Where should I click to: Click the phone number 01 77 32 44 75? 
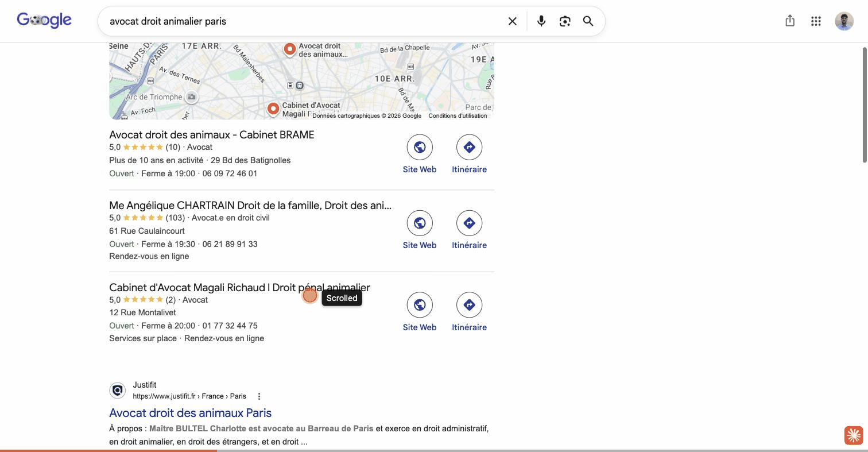(230, 326)
